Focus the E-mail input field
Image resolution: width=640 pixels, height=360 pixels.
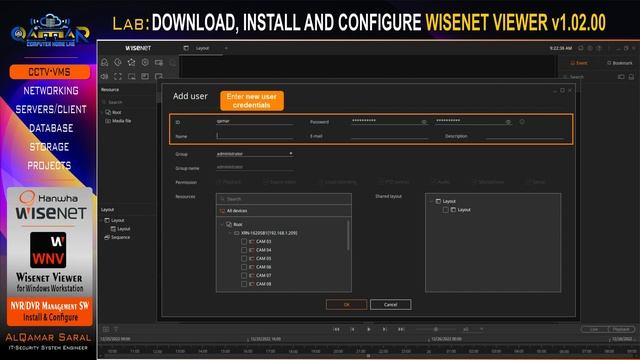(390, 136)
